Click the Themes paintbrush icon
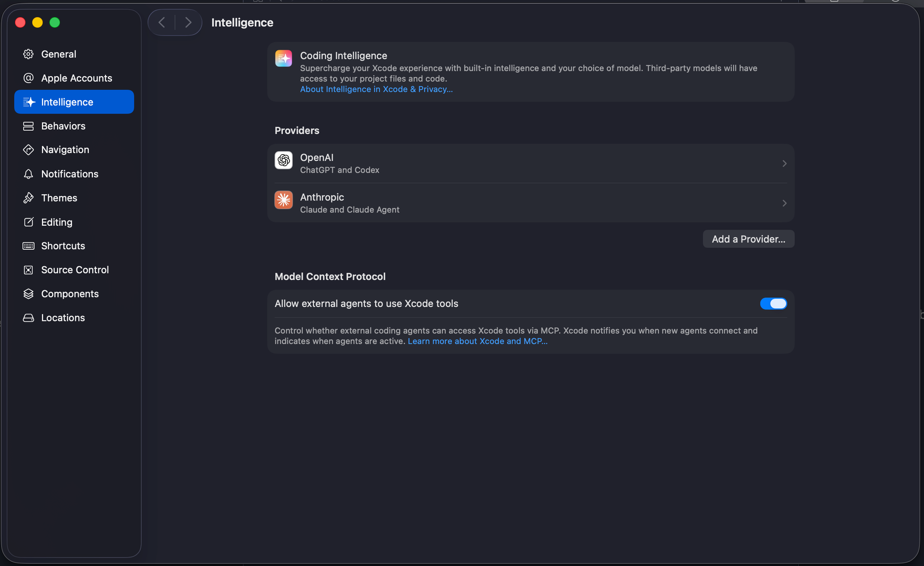 click(x=28, y=198)
